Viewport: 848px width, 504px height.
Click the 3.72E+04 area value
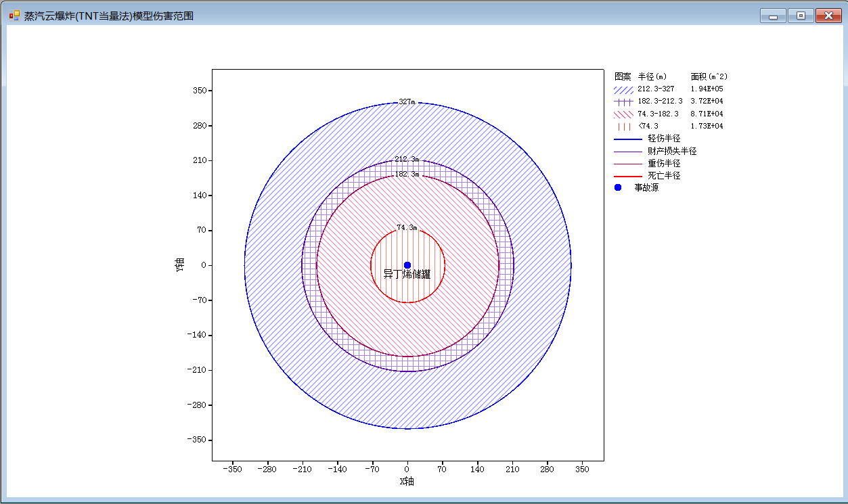(707, 101)
